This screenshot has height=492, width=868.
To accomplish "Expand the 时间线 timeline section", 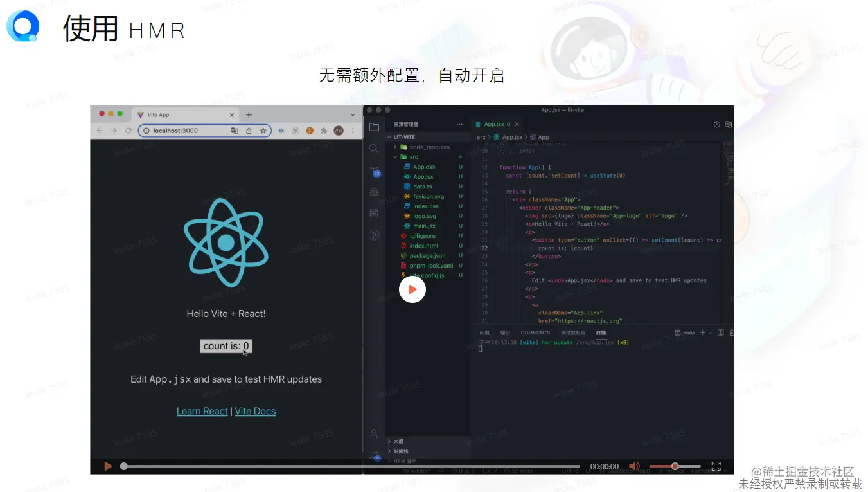I will (x=428, y=451).
